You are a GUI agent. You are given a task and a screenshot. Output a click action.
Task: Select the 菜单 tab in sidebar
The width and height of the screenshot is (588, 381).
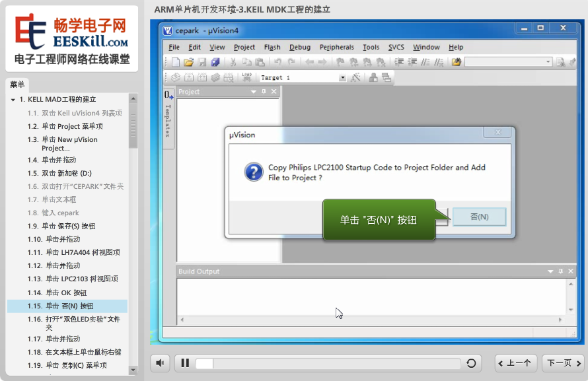(17, 85)
